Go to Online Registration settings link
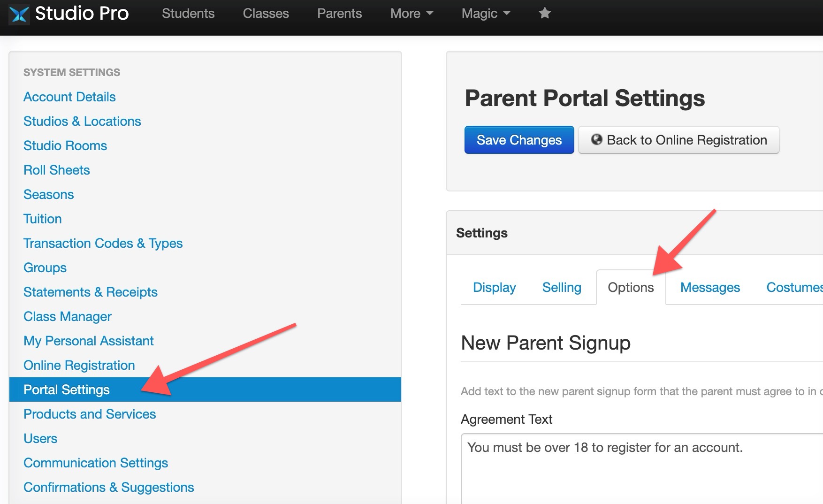823x504 pixels. coord(79,365)
